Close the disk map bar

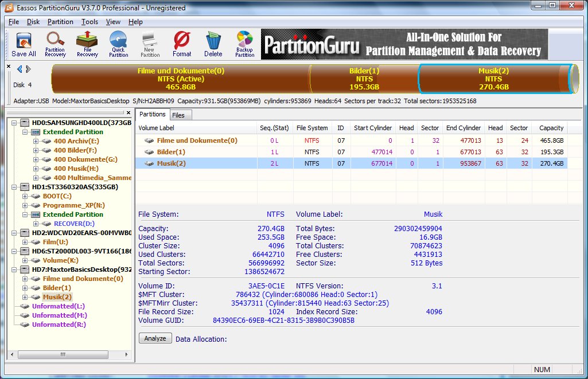tap(9, 67)
